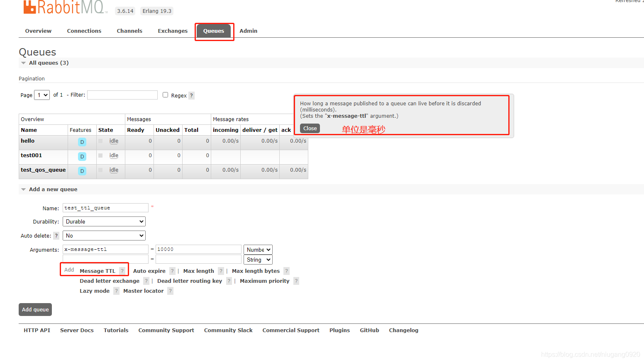Open the Changelog footer link
This screenshot has width=644, height=362.
[x=404, y=330]
